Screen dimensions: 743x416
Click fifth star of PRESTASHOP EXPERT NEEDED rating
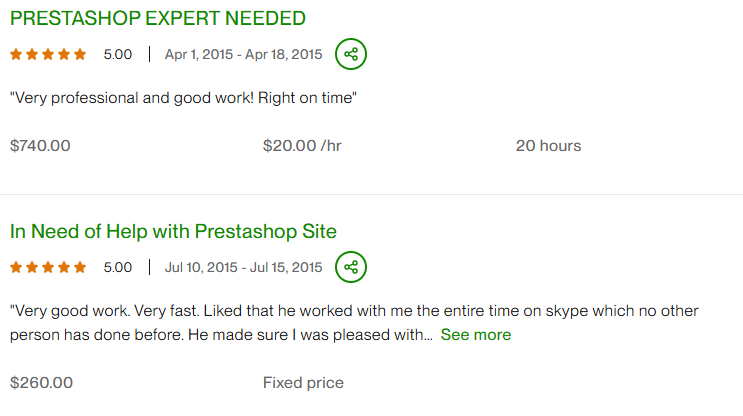pos(80,54)
